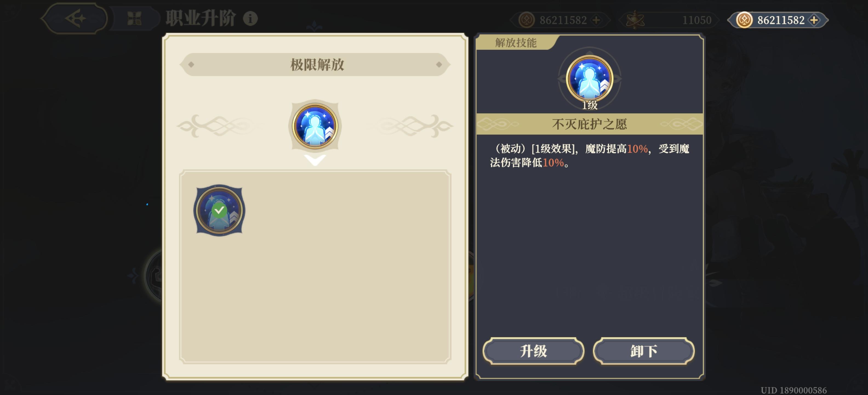The image size is (868, 395).
Task: Click the white chevron below the skill slot
Action: (x=315, y=160)
